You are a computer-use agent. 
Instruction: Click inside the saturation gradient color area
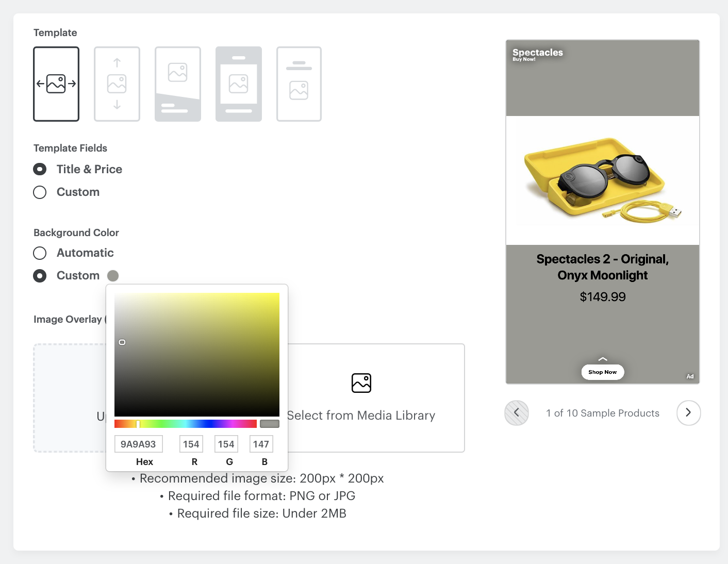coord(196,354)
